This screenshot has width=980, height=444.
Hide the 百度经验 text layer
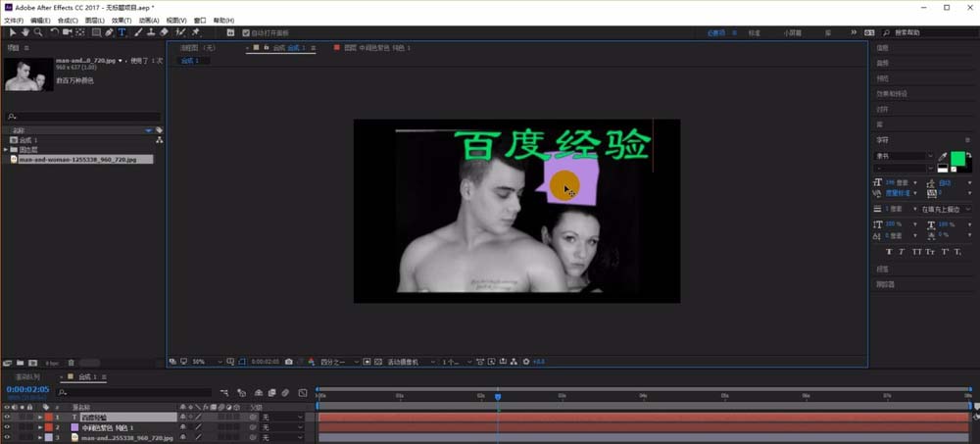click(7, 418)
